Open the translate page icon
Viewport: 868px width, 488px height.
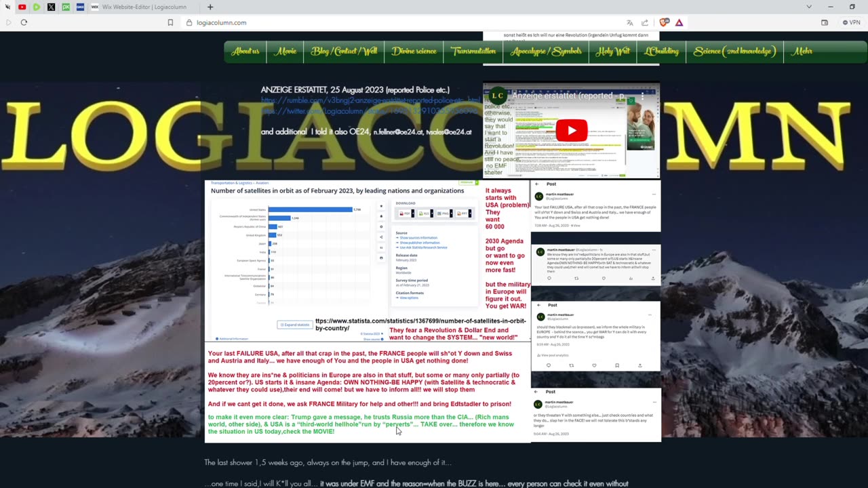(630, 22)
